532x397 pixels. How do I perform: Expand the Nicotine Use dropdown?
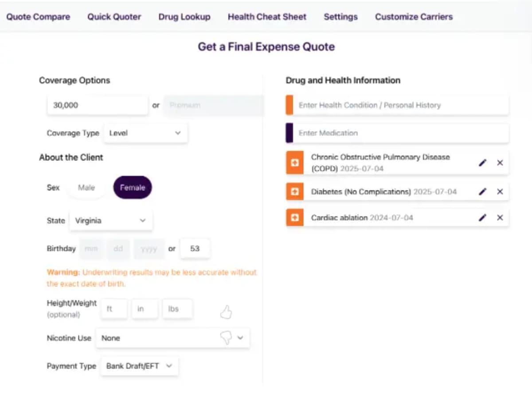click(173, 338)
